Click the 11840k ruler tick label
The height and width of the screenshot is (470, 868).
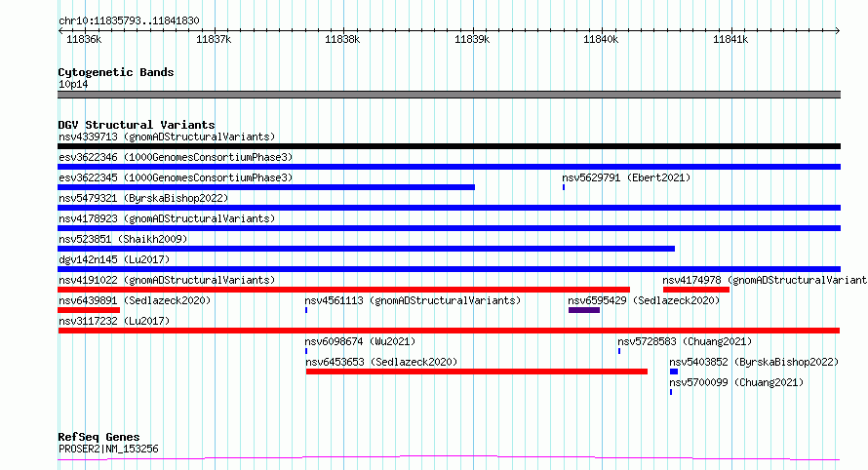(601, 39)
